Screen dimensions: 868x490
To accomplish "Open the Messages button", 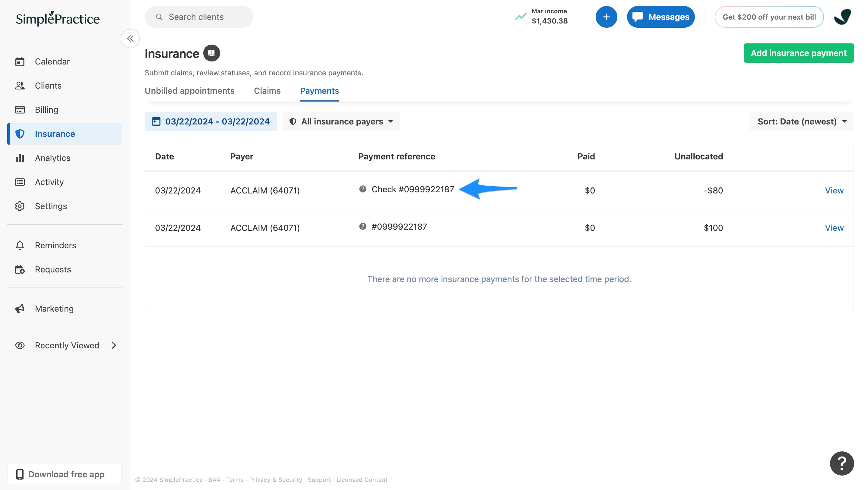I will tap(661, 17).
